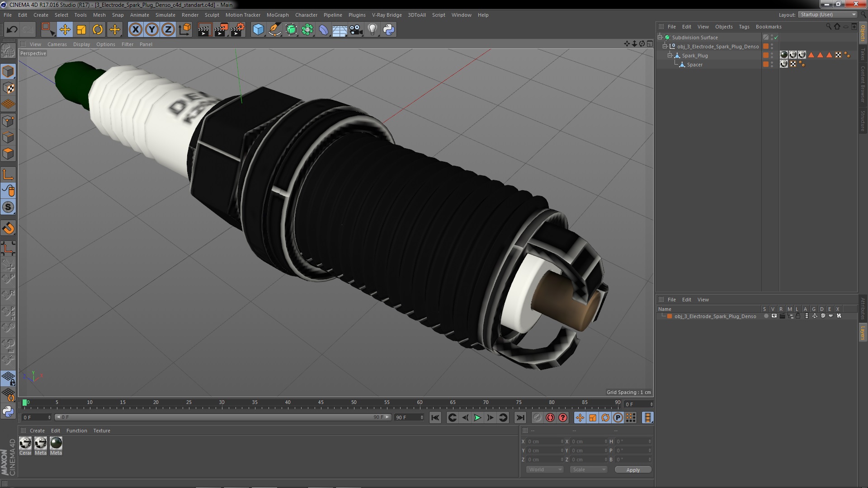Toggle Subdivision Surface enable checkmark
Image resolution: width=868 pixels, height=488 pixels.
[776, 38]
